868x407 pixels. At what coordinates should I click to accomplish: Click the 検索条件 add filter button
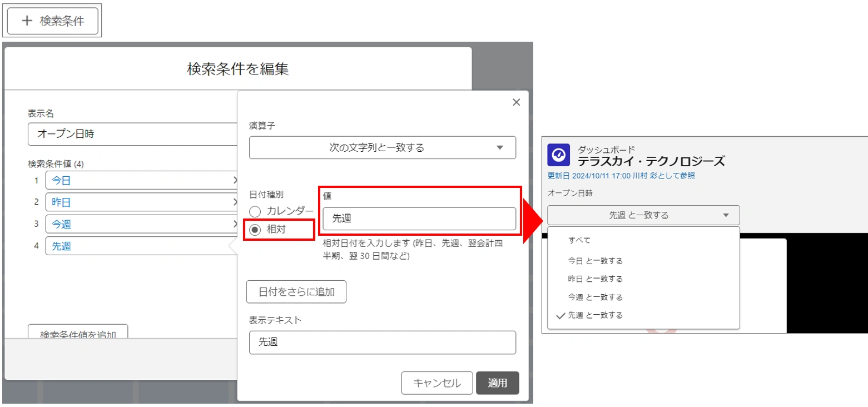(53, 21)
